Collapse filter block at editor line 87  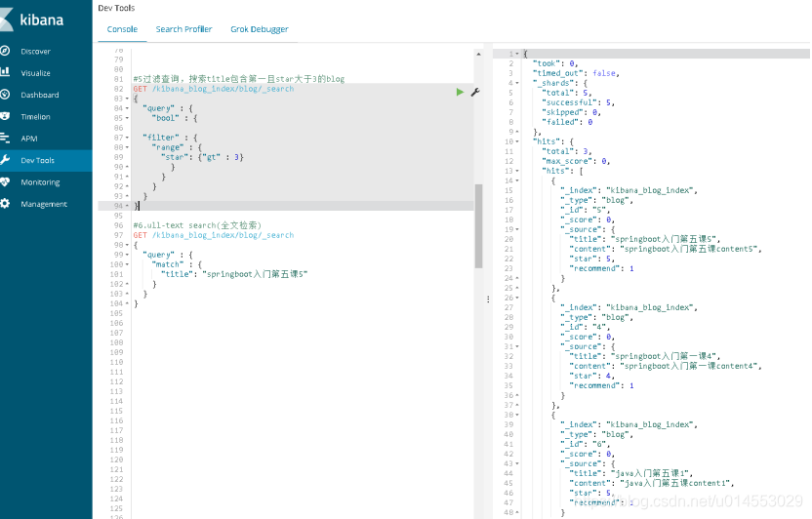tap(128, 138)
